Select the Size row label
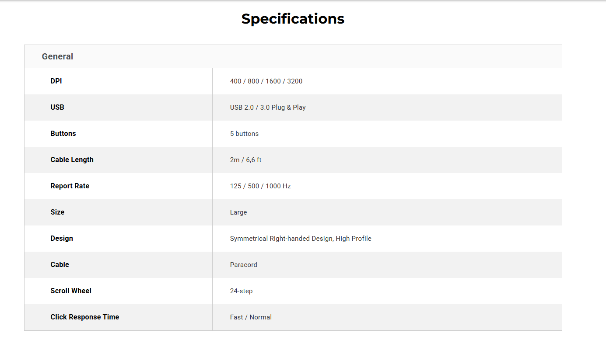Viewport: 606px width, 364px height. coord(57,212)
